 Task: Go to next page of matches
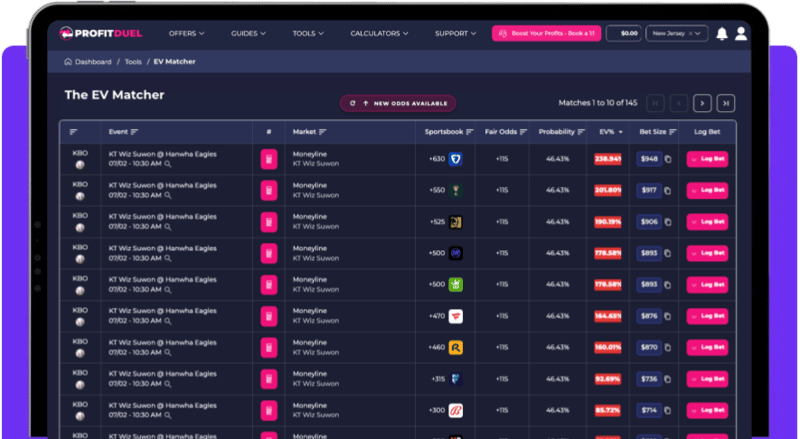(x=702, y=104)
